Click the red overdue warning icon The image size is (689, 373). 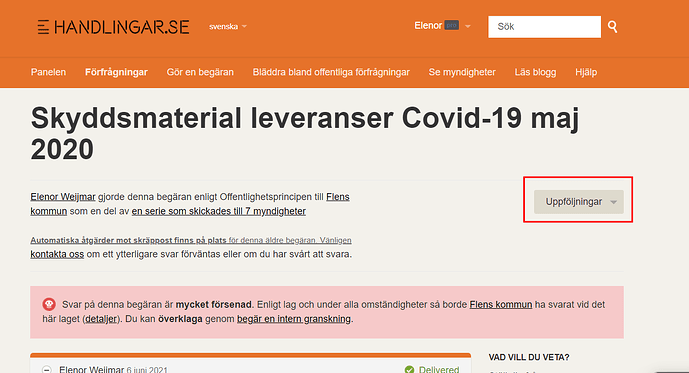point(49,304)
